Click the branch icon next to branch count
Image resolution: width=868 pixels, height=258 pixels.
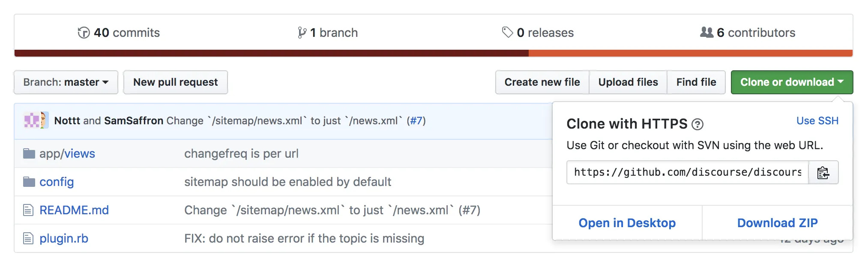[x=302, y=32]
